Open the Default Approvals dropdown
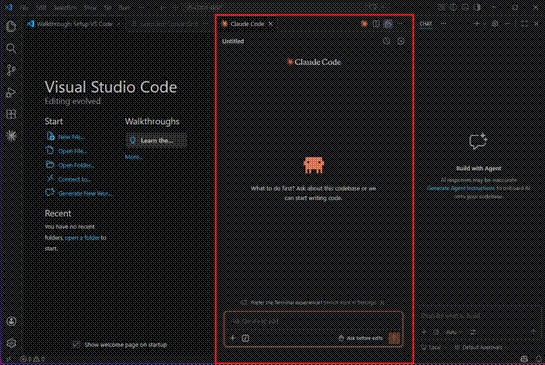Image resolution: width=545 pixels, height=365 pixels. pos(479,347)
